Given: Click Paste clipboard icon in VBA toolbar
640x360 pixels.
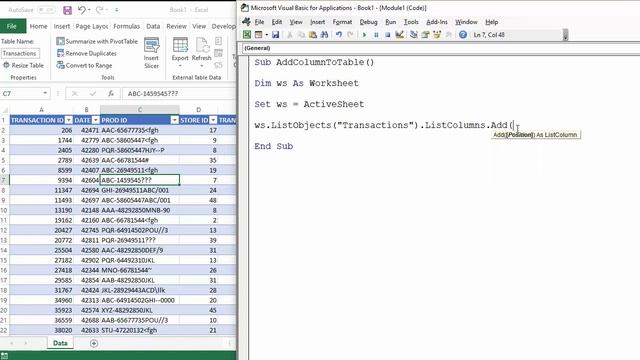Looking at the screenshot, I should pos(313,35).
